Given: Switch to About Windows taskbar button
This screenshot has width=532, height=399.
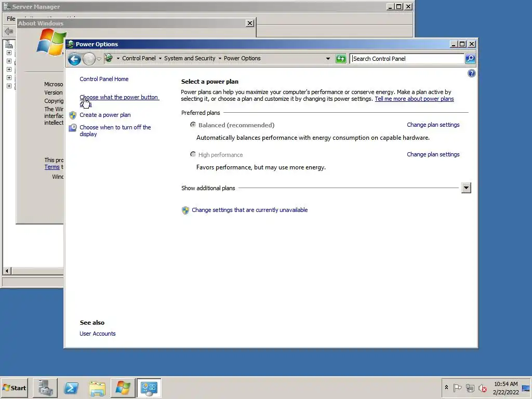Looking at the screenshot, I should tap(123, 388).
